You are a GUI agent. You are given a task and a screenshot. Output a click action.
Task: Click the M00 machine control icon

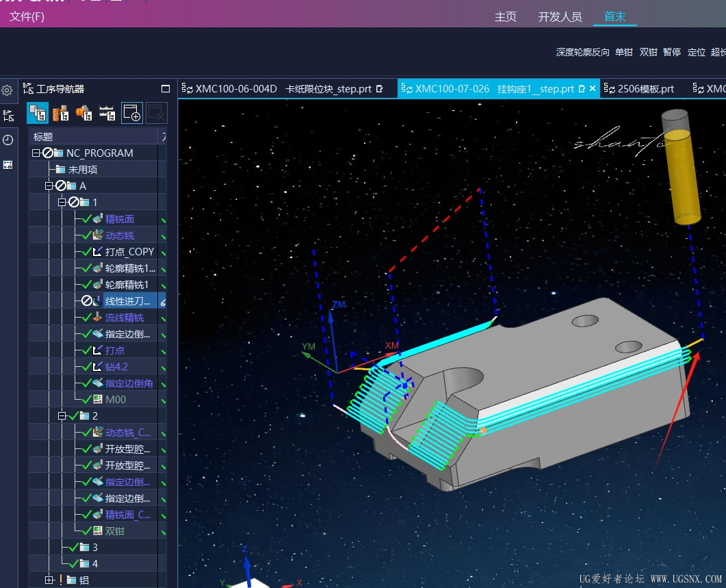coord(98,399)
